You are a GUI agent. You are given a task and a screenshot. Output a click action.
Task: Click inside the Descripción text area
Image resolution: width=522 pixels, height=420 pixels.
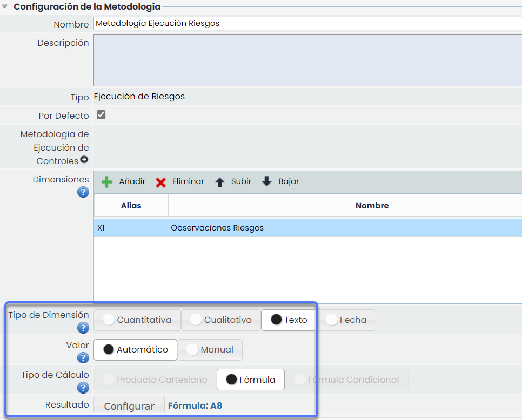[x=307, y=60]
